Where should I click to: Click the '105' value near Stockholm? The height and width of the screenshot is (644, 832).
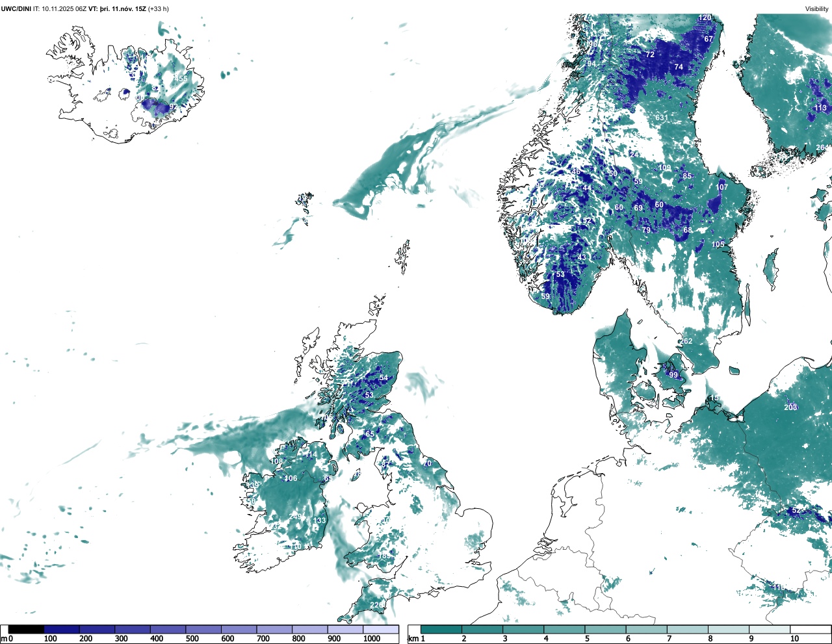click(x=718, y=244)
